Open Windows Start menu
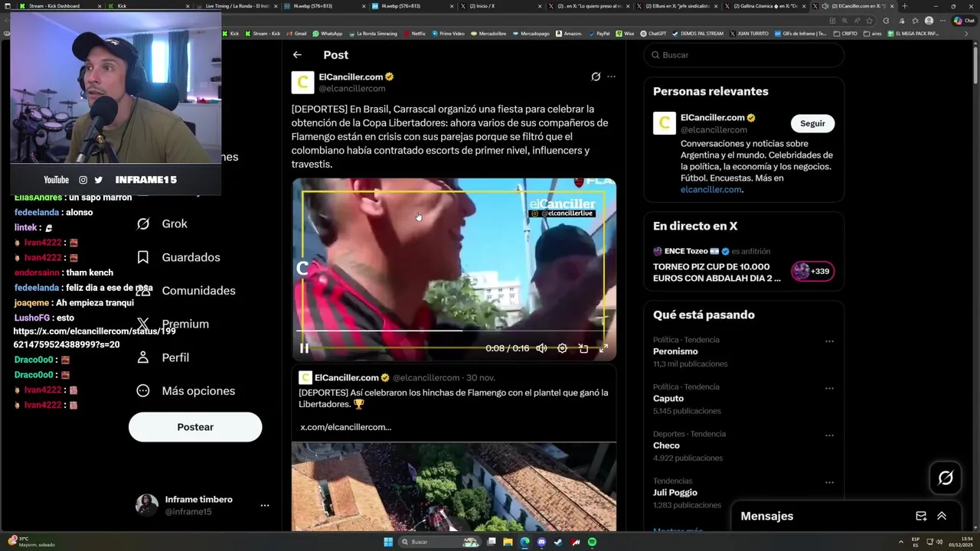980x551 pixels. pyautogui.click(x=388, y=542)
